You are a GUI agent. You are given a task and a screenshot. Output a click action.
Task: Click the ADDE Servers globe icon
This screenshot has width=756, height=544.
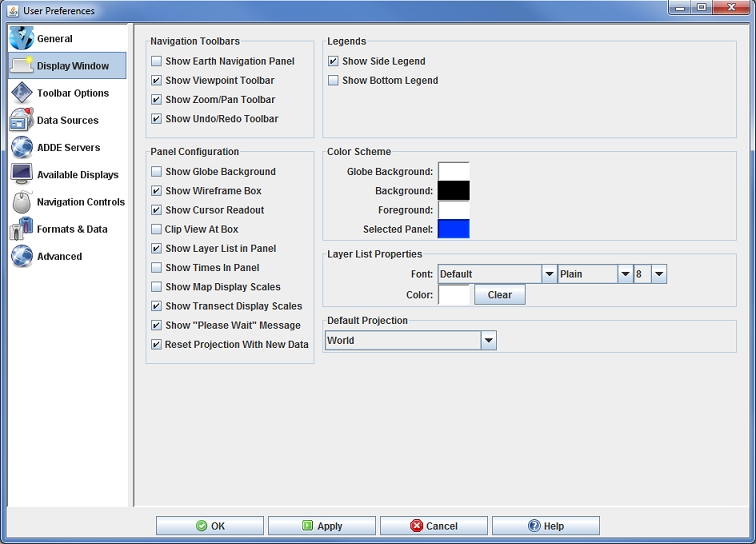pyautogui.click(x=22, y=147)
